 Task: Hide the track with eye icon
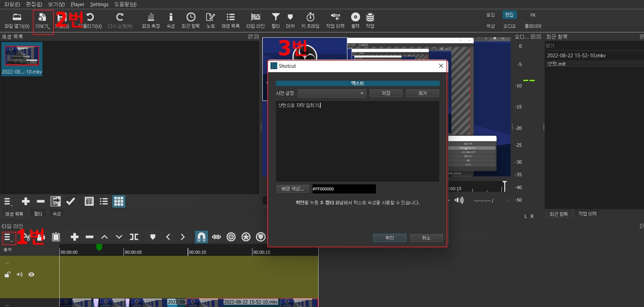pyautogui.click(x=31, y=274)
